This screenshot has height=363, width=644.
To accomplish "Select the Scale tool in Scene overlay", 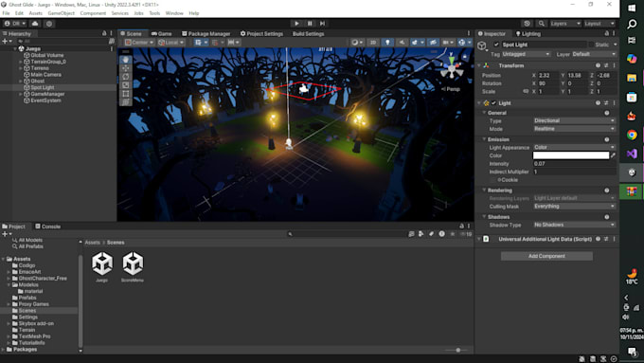I will click(126, 85).
